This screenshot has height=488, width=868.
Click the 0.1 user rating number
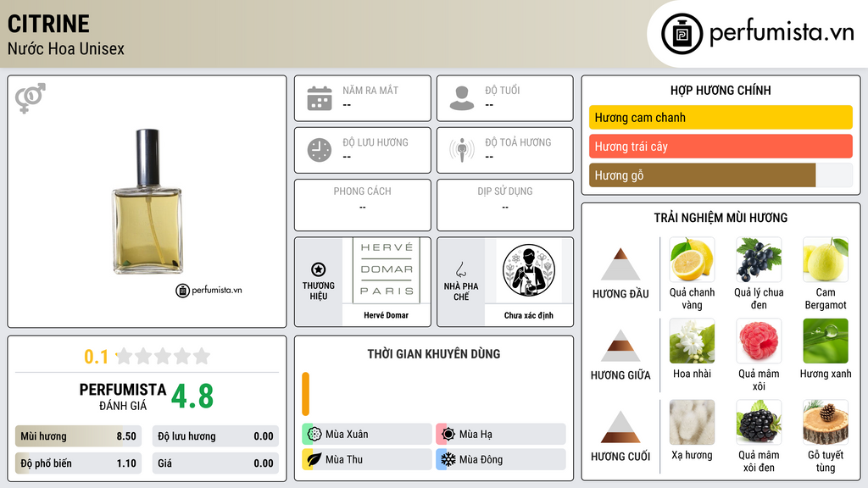point(97,357)
